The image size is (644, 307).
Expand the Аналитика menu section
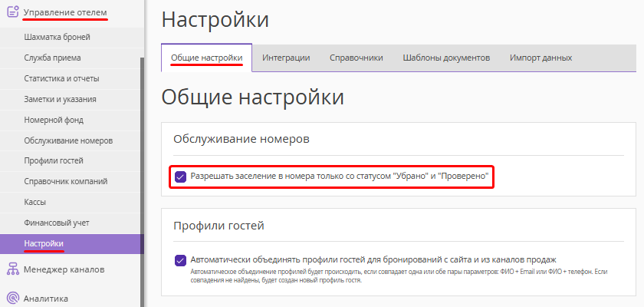click(x=45, y=299)
